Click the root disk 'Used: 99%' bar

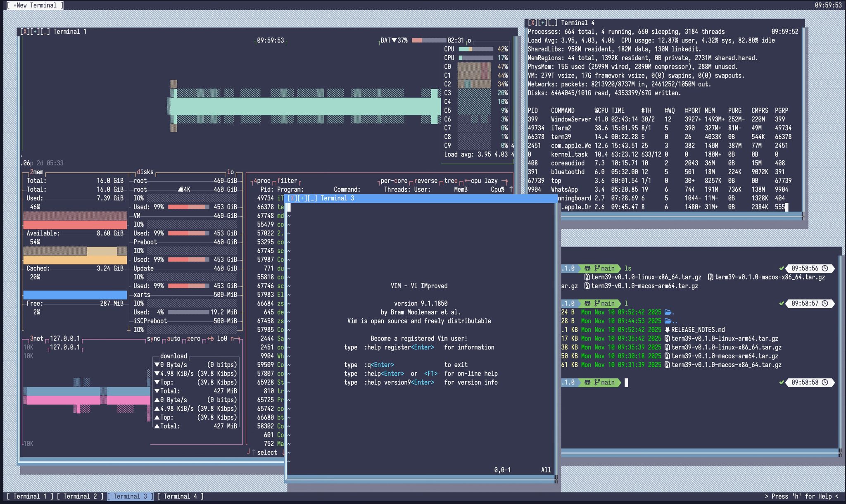[188, 207]
